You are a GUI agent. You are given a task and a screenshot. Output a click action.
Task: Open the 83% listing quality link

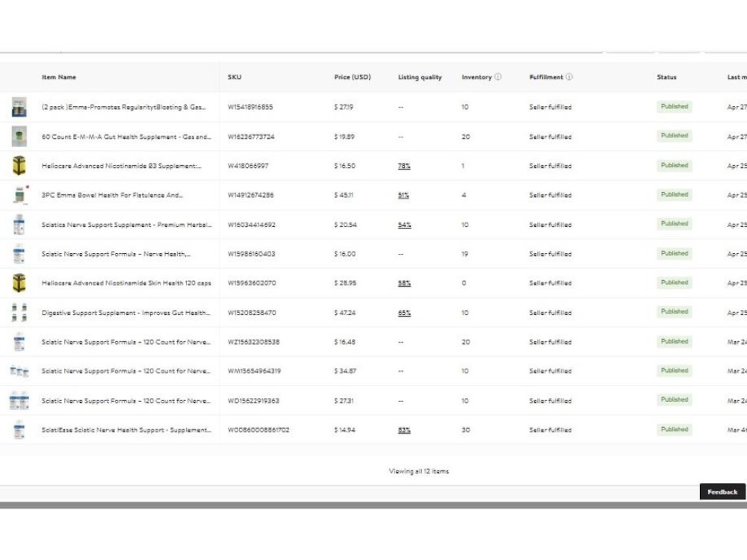pyautogui.click(x=404, y=430)
